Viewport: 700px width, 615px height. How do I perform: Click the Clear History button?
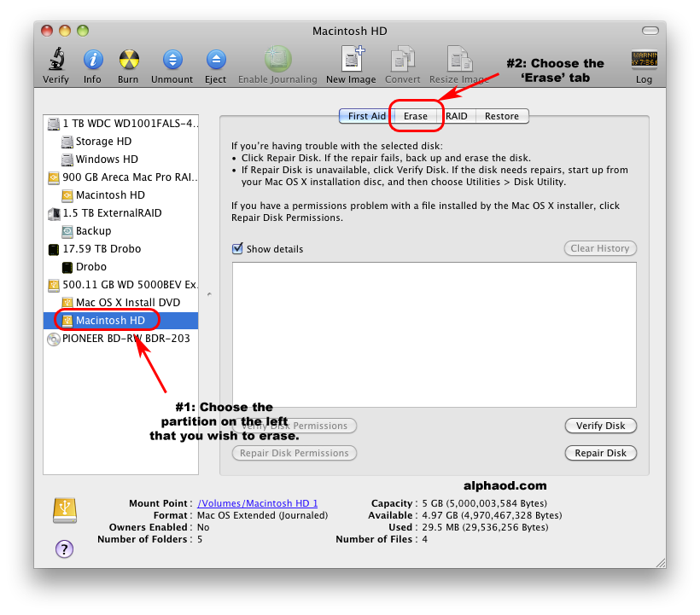pos(600,248)
